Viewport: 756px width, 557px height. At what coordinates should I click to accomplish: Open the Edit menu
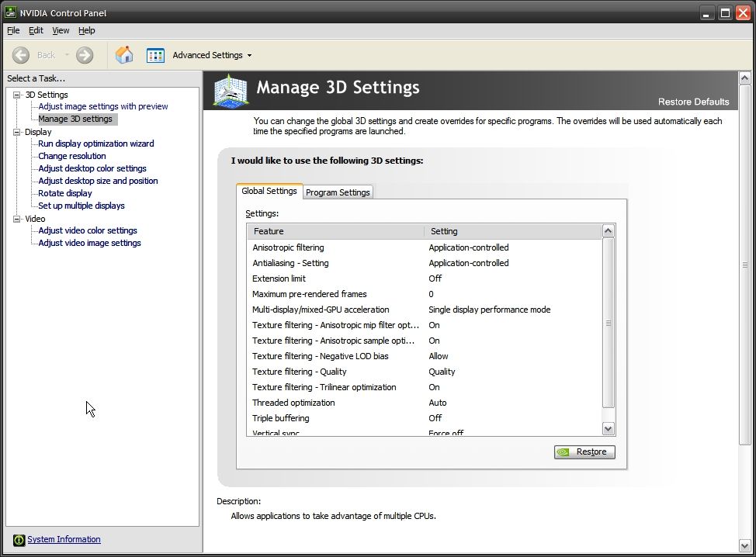pos(36,30)
